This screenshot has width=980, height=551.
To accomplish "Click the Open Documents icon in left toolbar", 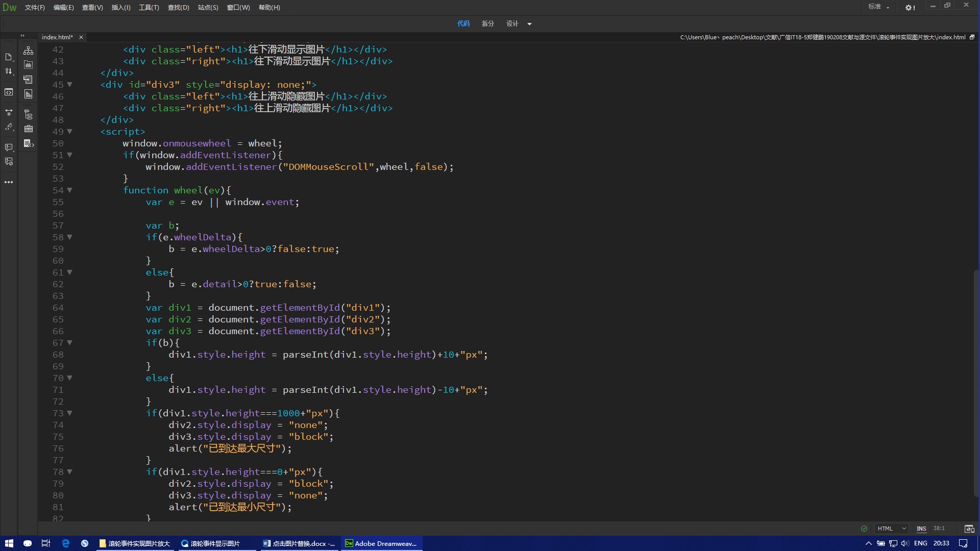I will (8, 57).
